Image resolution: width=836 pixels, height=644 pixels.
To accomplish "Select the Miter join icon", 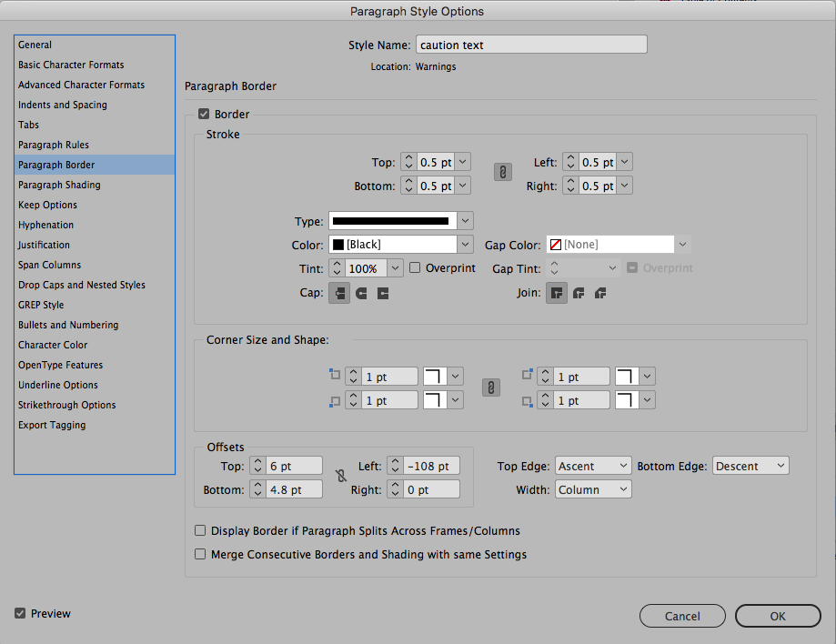I will [556, 293].
